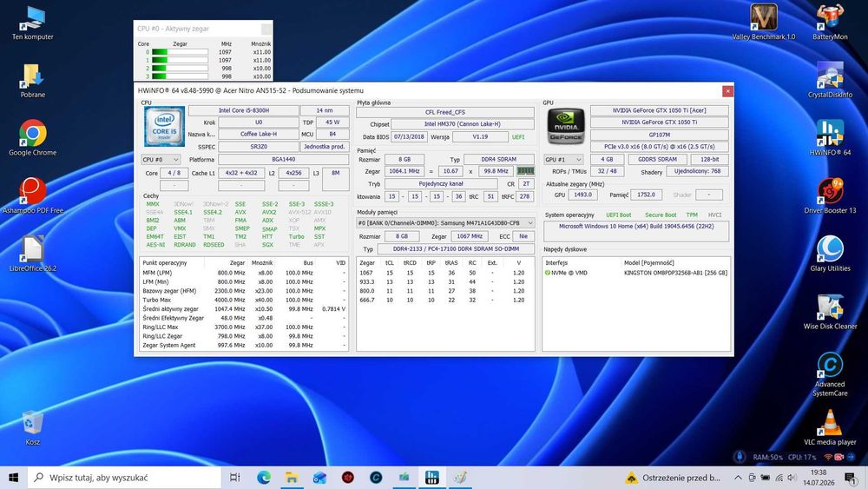Show hidden tray icons chevron
This screenshot has height=489, width=868.
click(738, 478)
